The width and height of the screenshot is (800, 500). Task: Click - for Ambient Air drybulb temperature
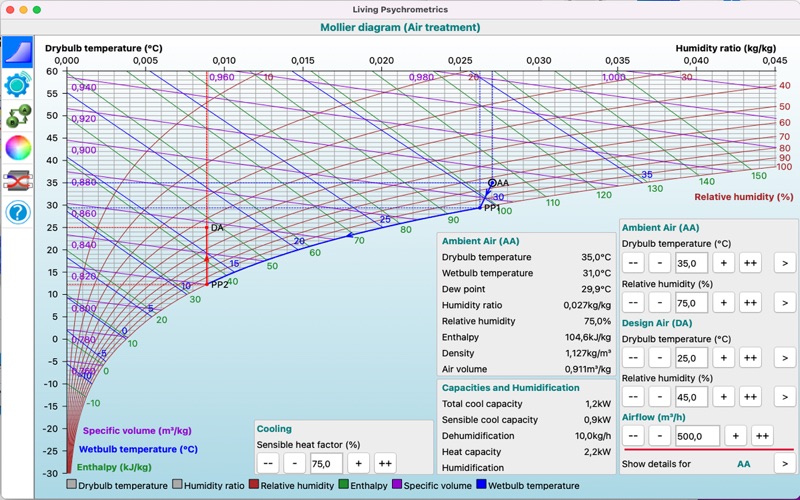660,263
